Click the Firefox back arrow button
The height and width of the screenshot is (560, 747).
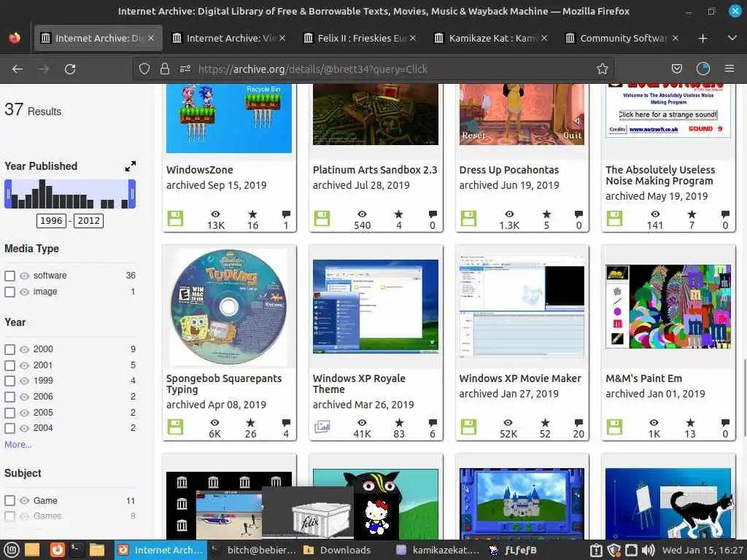[x=18, y=69]
